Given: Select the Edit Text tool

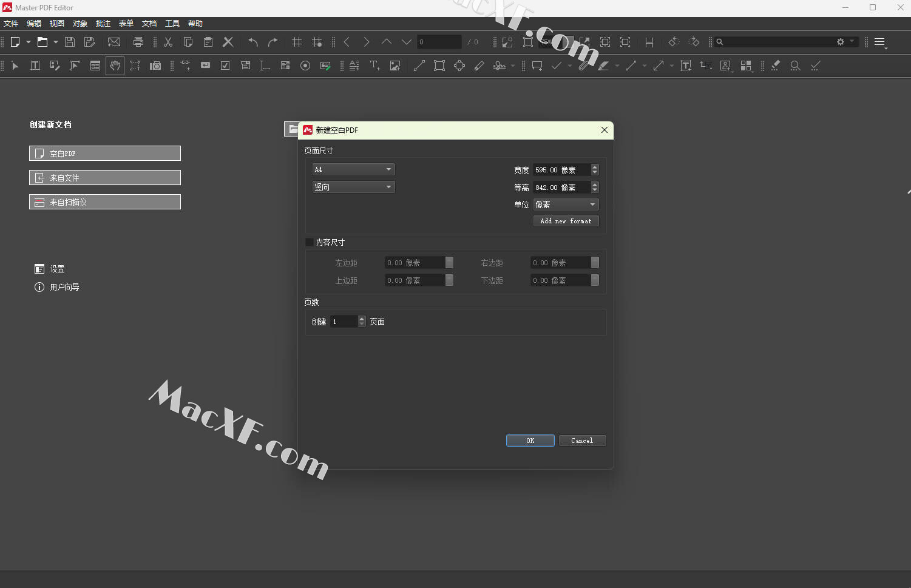Looking at the screenshot, I should point(35,66).
